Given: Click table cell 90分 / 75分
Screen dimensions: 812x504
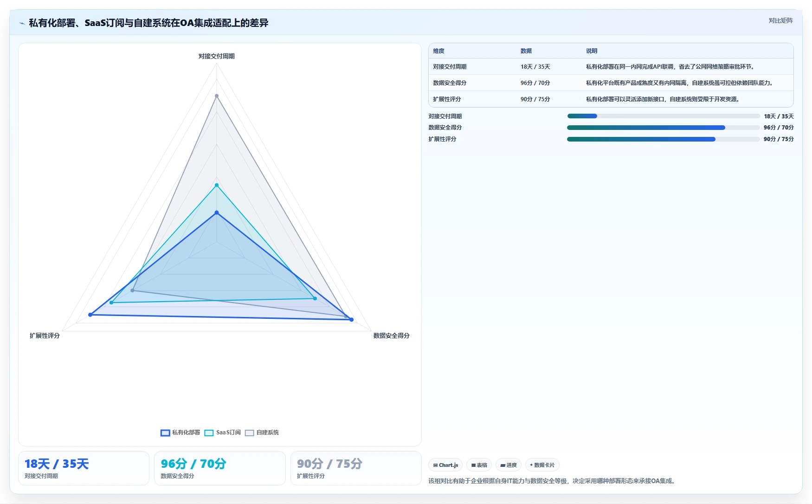Looking at the screenshot, I should click(535, 99).
